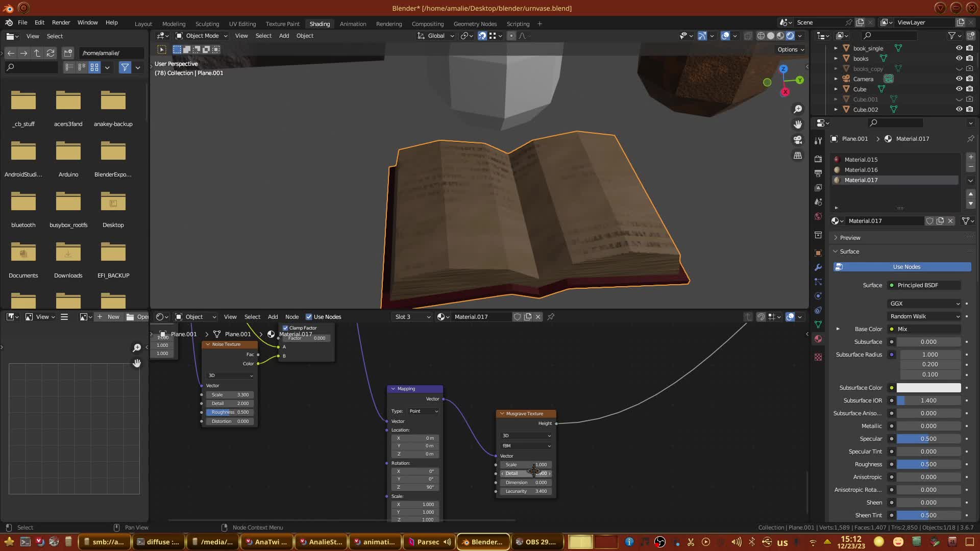
Task: Open the Modifiers wrench tab icon
Action: tap(818, 267)
